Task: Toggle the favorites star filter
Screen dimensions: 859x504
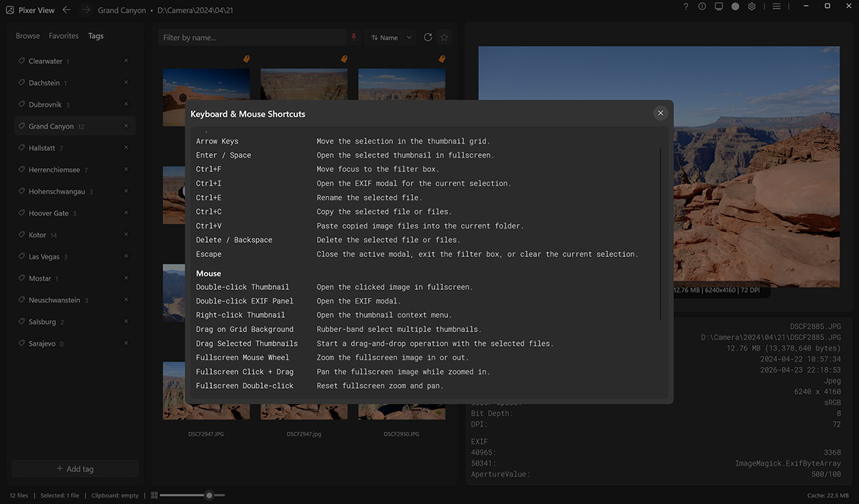Action: click(x=444, y=37)
